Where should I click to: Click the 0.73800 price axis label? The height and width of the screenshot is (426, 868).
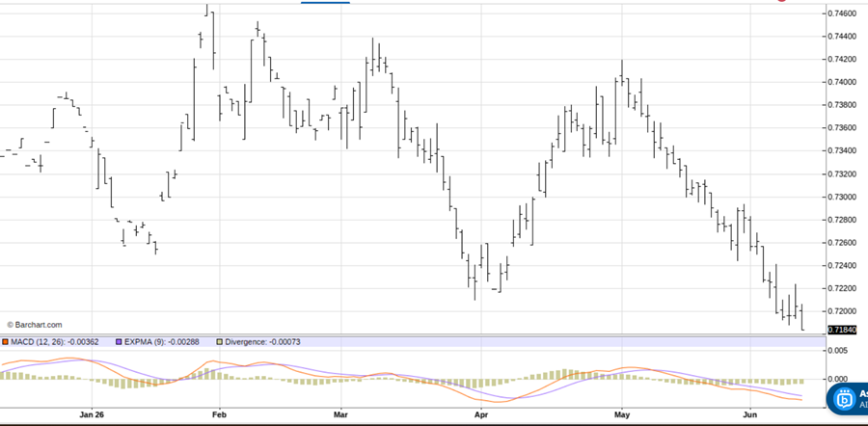(x=842, y=105)
